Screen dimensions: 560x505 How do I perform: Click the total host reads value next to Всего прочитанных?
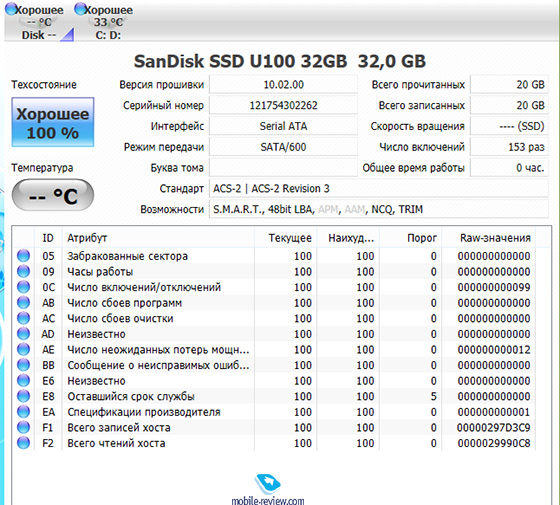click(x=509, y=85)
